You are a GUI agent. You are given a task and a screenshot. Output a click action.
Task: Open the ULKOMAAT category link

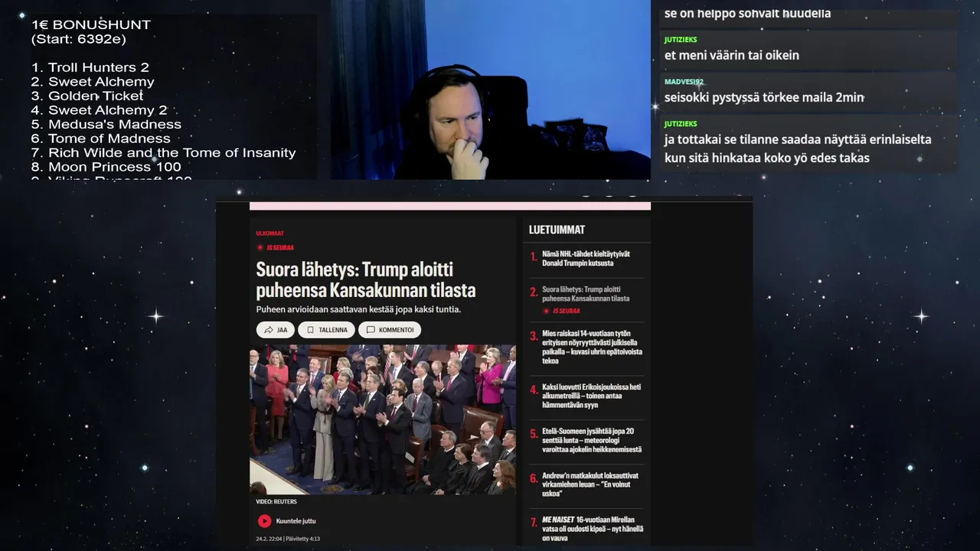pyautogui.click(x=269, y=233)
